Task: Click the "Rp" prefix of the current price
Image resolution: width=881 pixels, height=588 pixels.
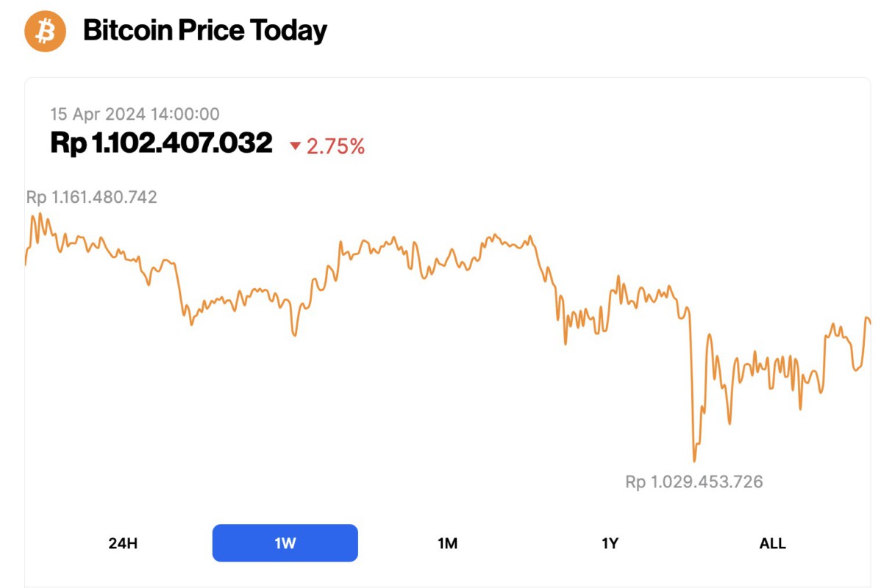Action: click(68, 143)
